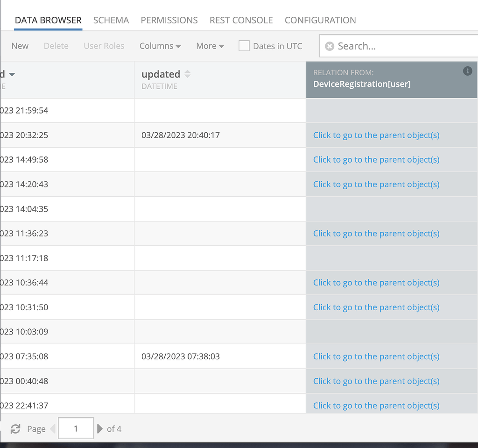Open parent object link for the 11:36:23 row
This screenshot has width=478, height=448.
coord(376,234)
